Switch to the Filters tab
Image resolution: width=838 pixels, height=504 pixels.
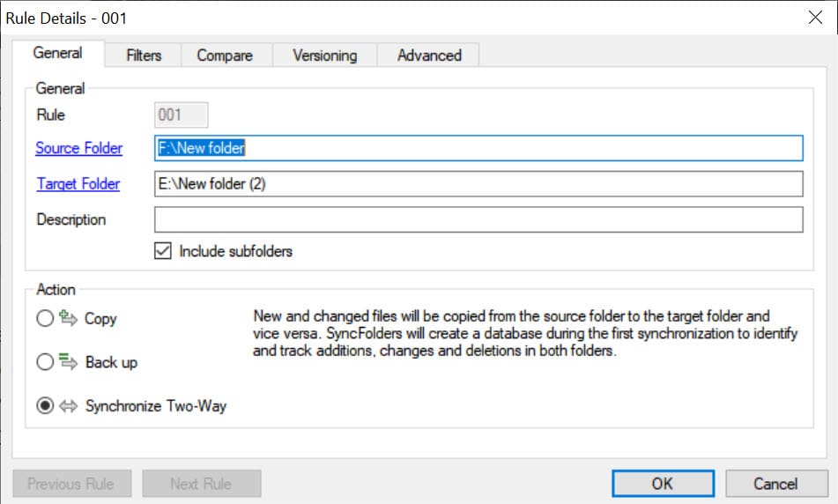[144, 56]
